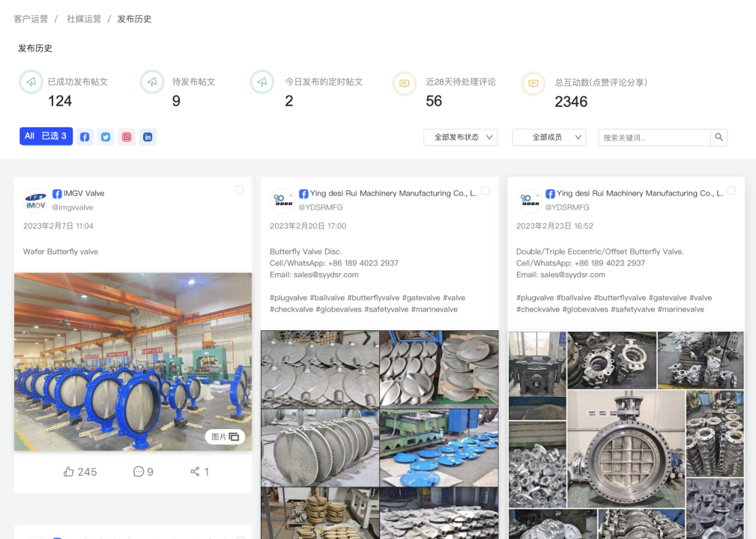756x539 pixels.
Task: Select the IMGV Valve post checkbox
Action: pyautogui.click(x=240, y=190)
